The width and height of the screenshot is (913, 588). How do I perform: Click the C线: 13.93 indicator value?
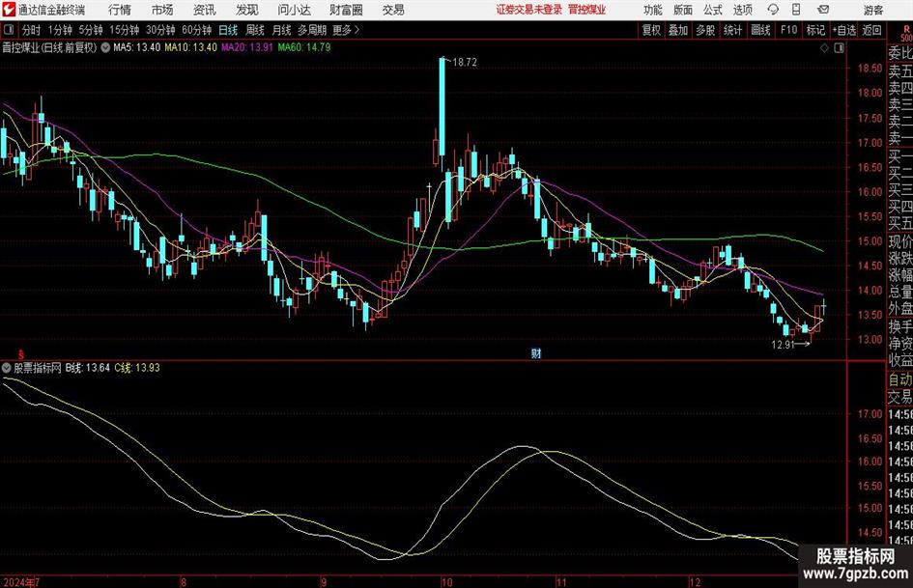pos(137,367)
